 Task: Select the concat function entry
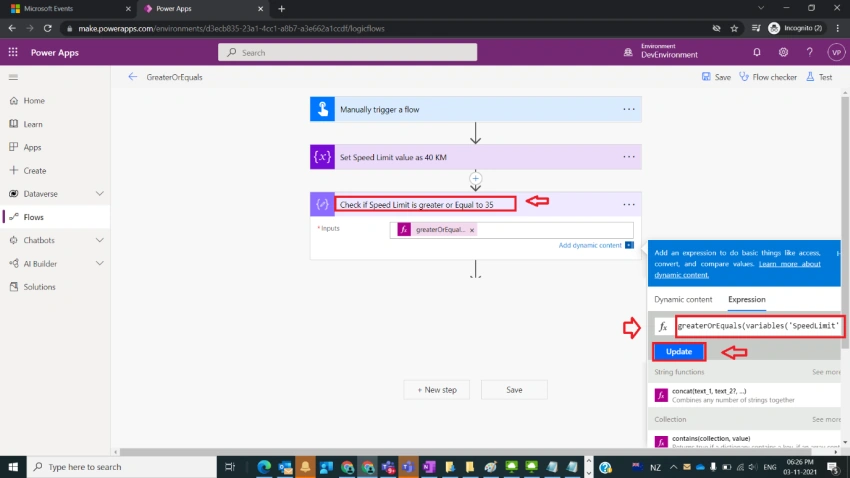(x=744, y=395)
